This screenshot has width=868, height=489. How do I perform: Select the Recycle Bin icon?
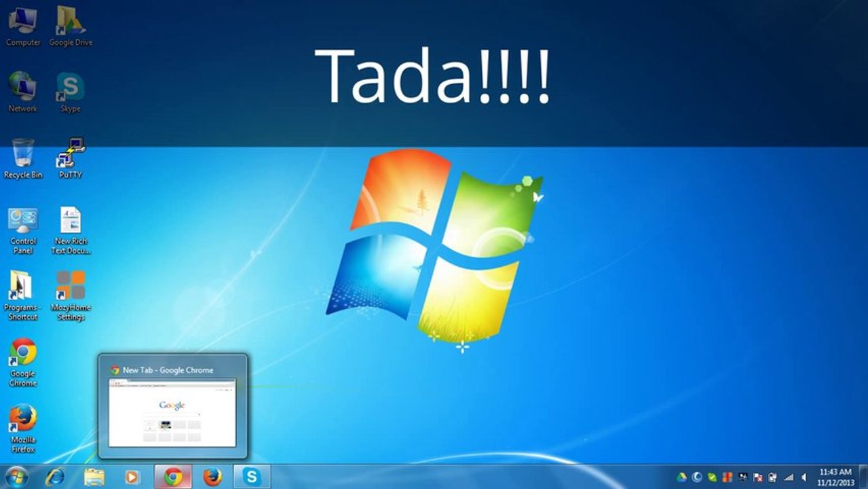point(23,158)
